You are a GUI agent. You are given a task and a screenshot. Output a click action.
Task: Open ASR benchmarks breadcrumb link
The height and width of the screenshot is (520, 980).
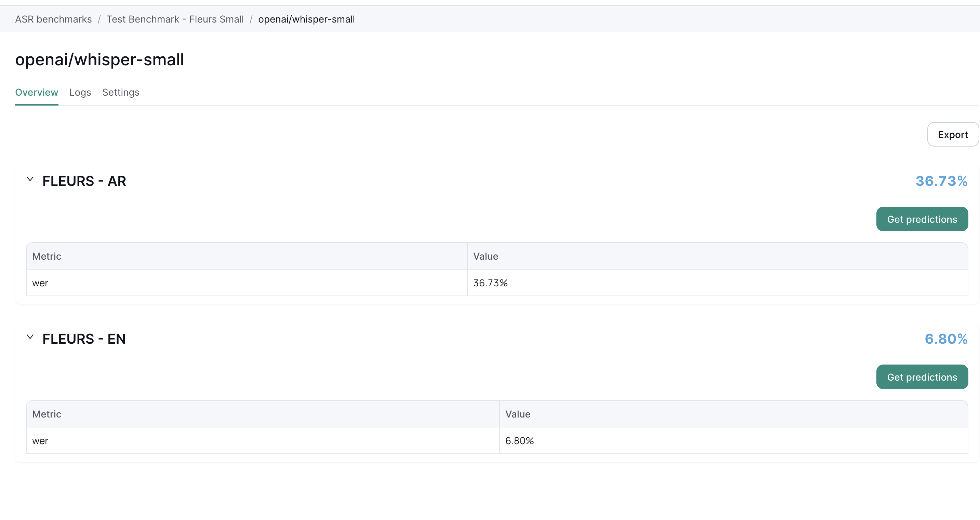(53, 19)
